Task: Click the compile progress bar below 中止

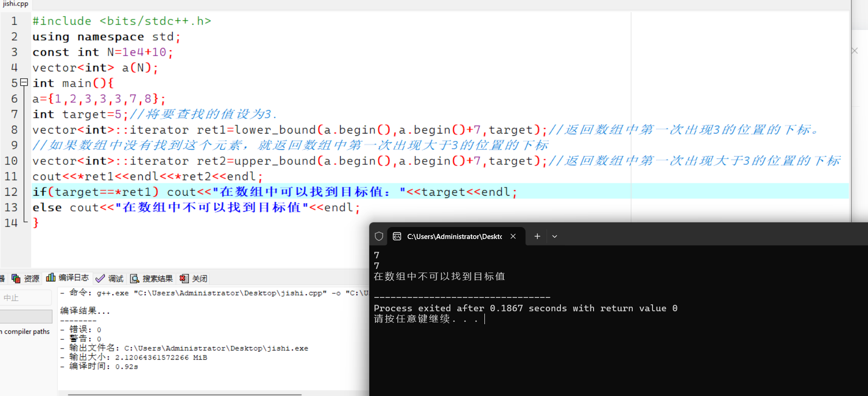Action: point(26,317)
